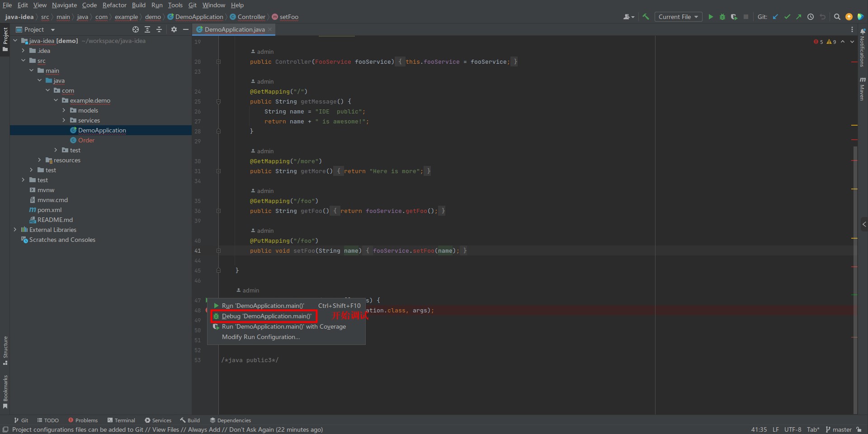
Task: Switch to the DemoApplication.java editor tab
Action: (x=234, y=29)
